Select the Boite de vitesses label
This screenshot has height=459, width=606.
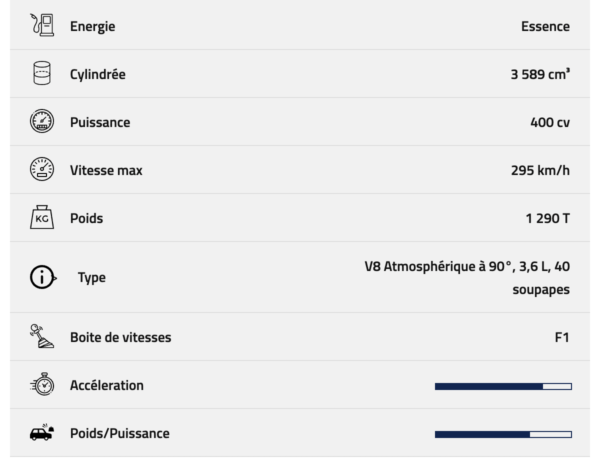pyautogui.click(x=121, y=337)
